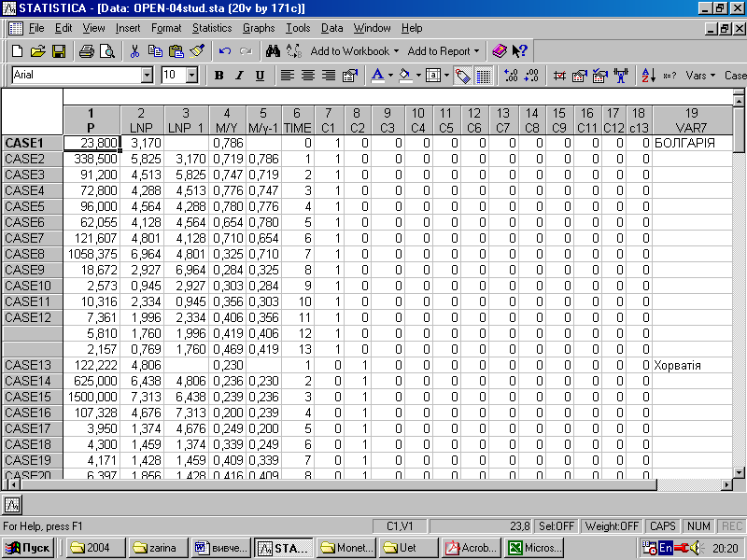Toggle italic formatting
The width and height of the screenshot is (747, 560).
tap(240, 76)
